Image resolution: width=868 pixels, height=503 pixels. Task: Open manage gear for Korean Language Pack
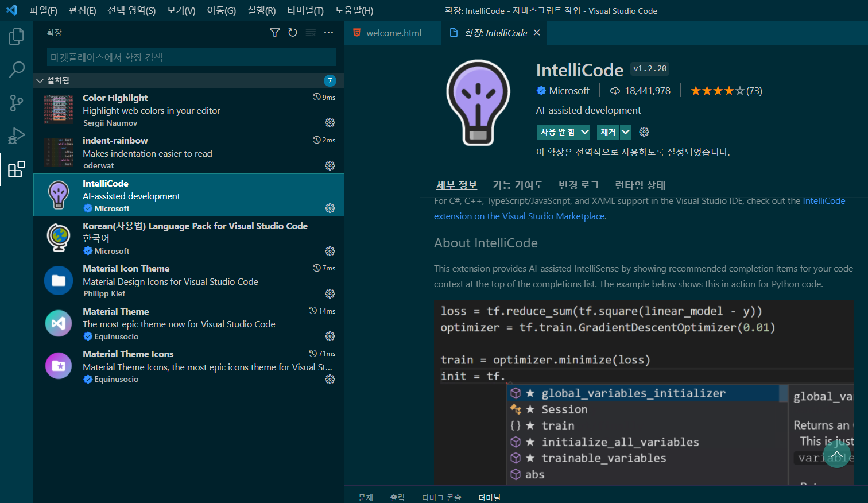(x=330, y=251)
